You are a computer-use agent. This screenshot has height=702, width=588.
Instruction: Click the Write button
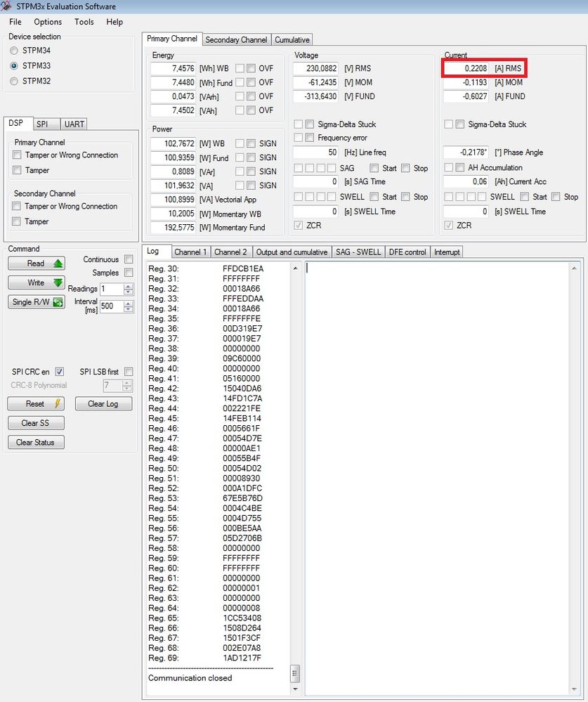pyautogui.click(x=37, y=282)
